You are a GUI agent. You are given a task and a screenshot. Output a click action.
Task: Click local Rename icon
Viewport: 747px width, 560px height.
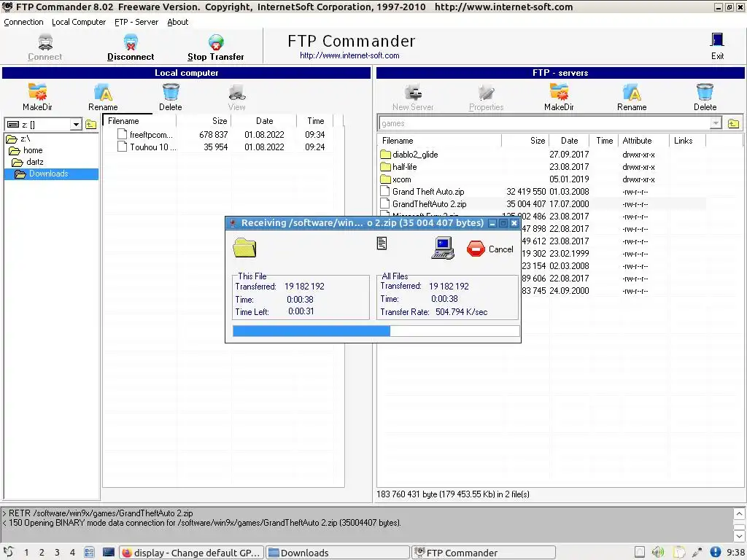tap(103, 92)
